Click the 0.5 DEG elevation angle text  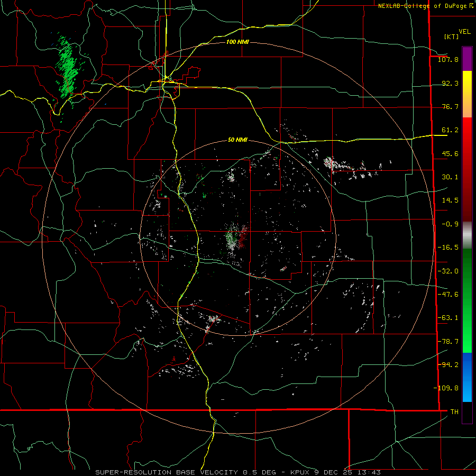click(x=260, y=472)
